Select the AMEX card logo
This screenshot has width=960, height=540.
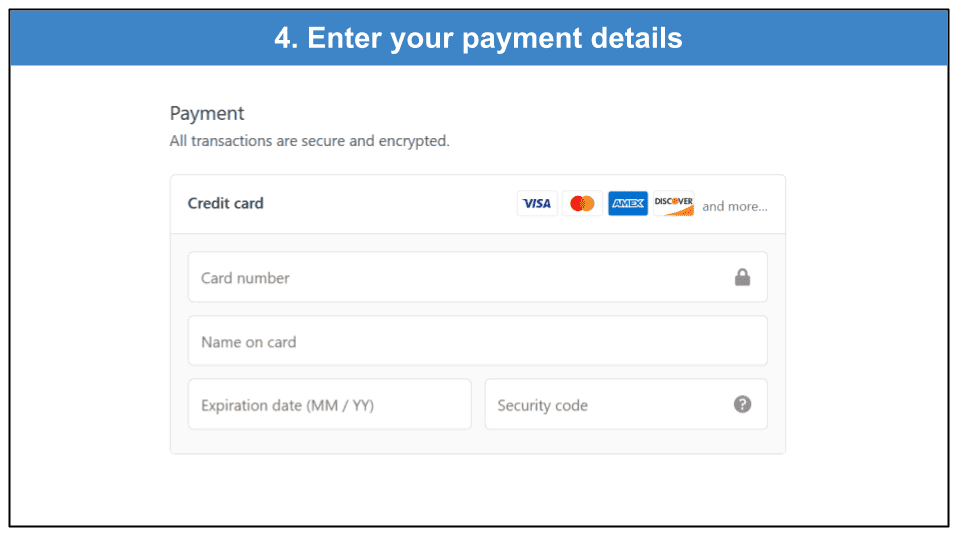coord(628,203)
